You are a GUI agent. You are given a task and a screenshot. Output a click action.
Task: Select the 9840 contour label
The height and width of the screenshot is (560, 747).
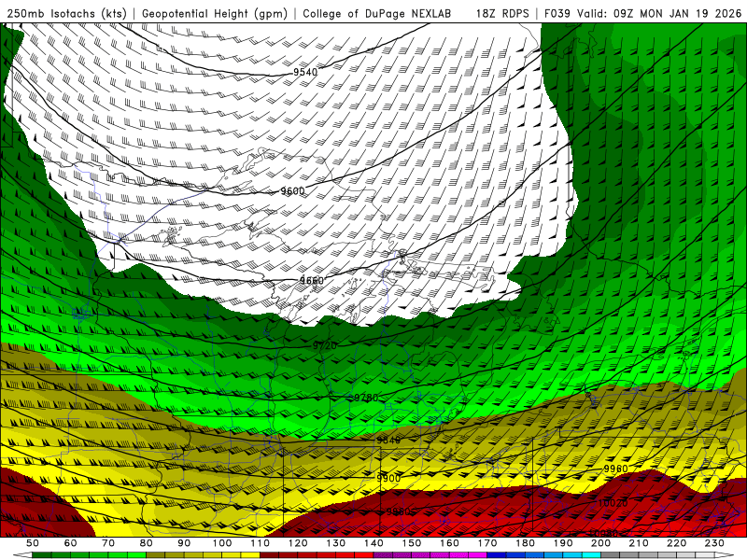(x=388, y=441)
